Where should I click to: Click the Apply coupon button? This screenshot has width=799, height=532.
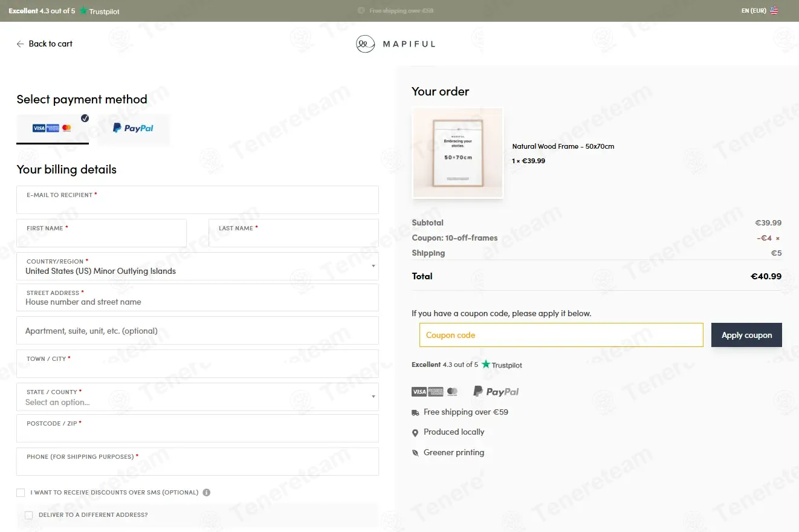[746, 335]
